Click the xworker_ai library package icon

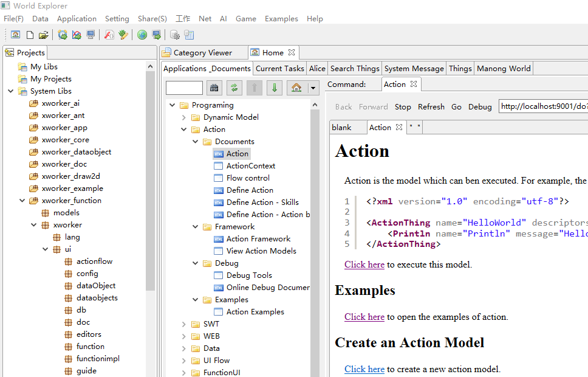tap(34, 103)
